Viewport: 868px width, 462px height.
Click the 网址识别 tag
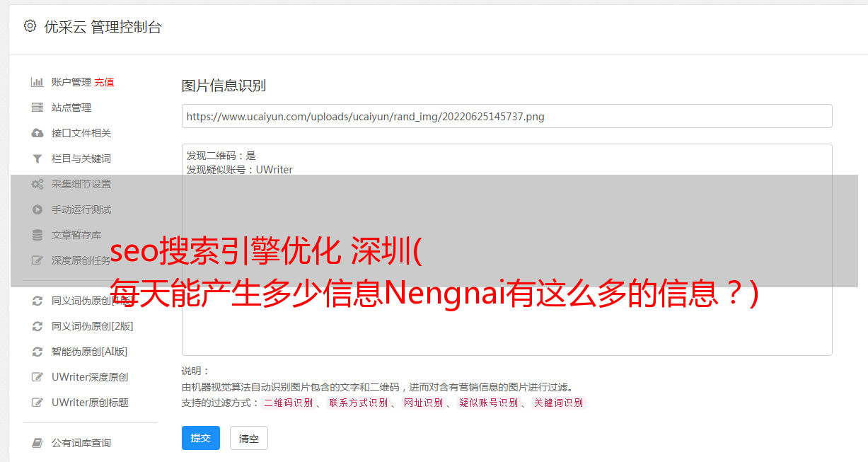423,403
